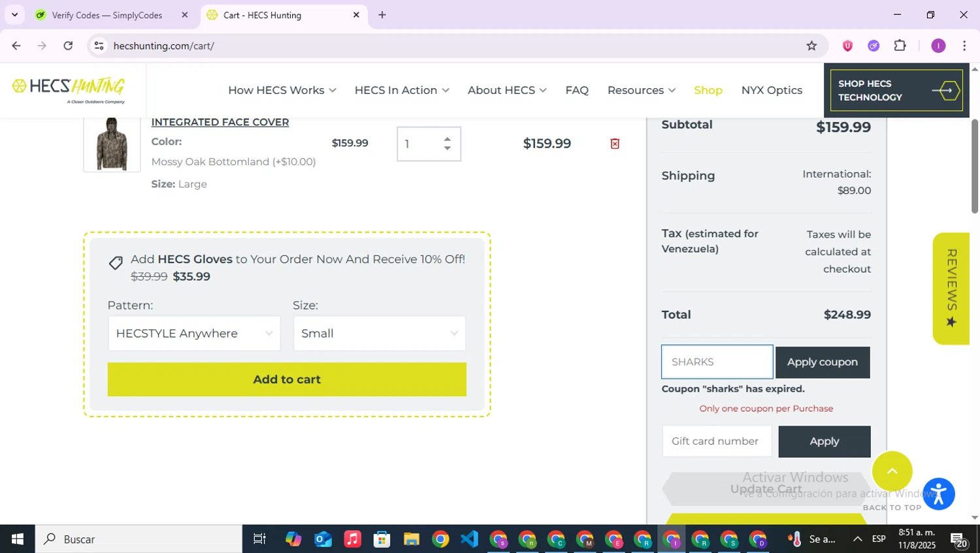This screenshot has height=553, width=980.
Task: Click the back to top arrow button
Action: pyautogui.click(x=892, y=471)
